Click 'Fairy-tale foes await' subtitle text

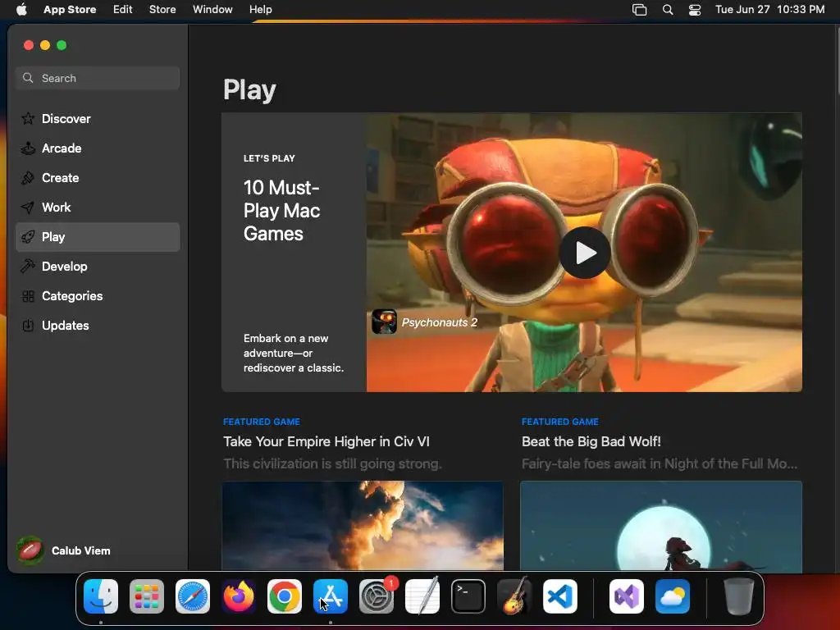[x=660, y=463]
